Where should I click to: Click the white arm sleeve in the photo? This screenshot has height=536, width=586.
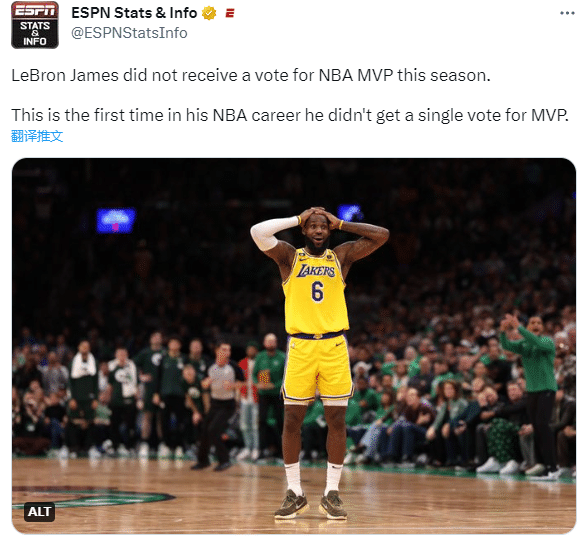(273, 232)
